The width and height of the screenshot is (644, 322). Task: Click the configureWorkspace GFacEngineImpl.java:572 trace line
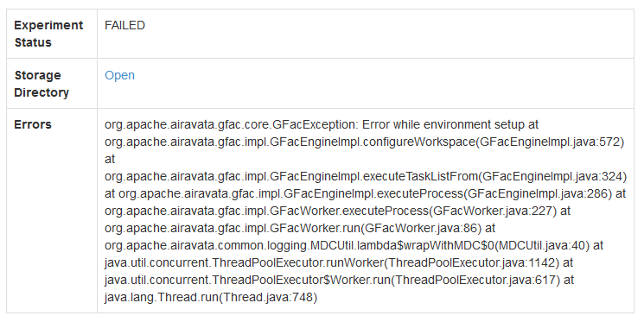click(364, 142)
